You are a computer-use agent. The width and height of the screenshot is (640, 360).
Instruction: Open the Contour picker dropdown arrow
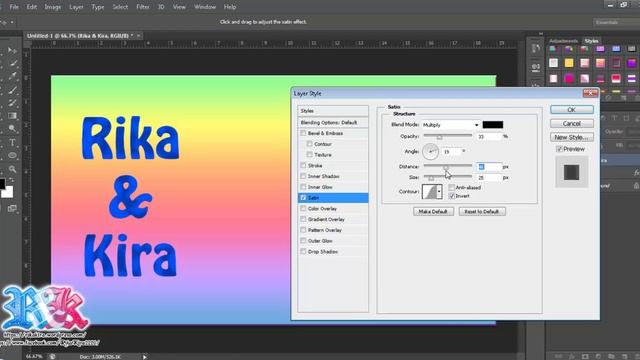click(x=439, y=191)
